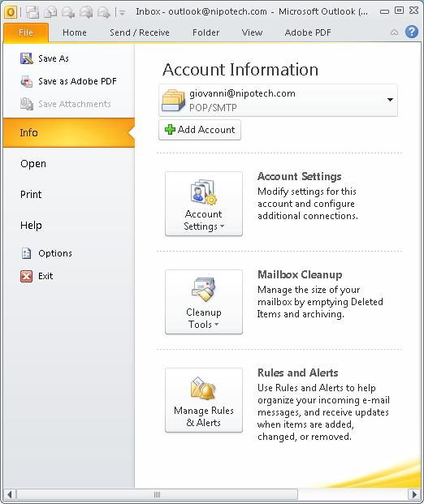Click the Forward icon in quick access toolbar
The width and height of the screenshot is (424, 504).
tap(104, 12)
